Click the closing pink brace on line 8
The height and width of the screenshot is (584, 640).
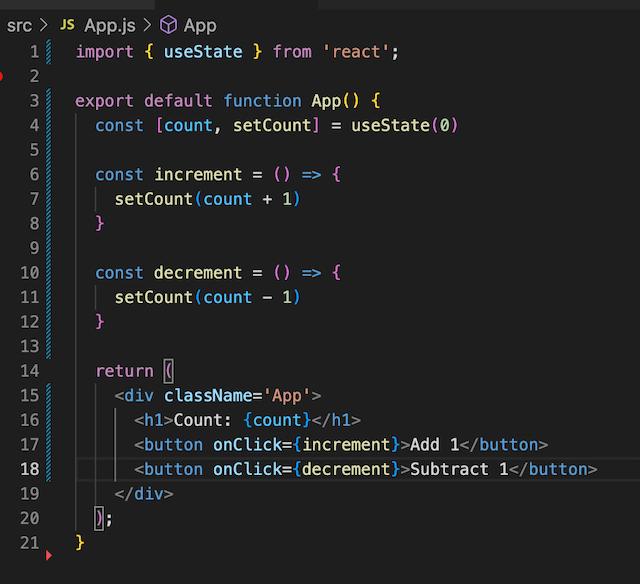point(100,224)
